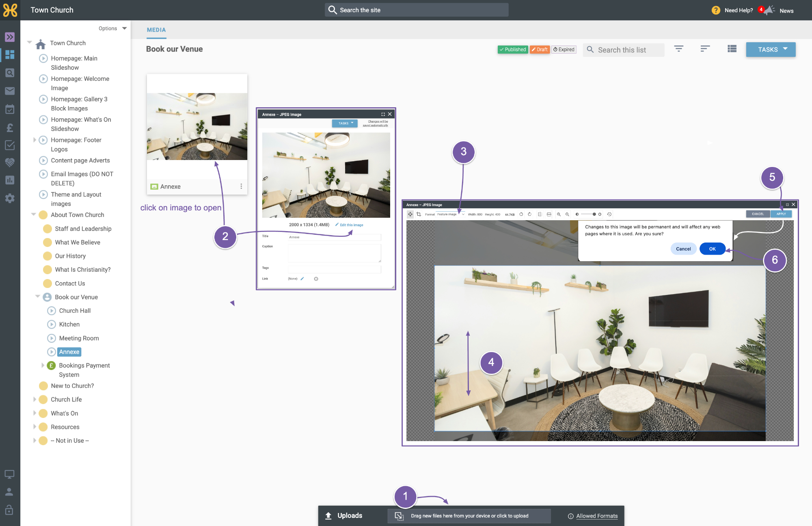Screen dimensions: 812x526
Task: Select Kitchen in the tree
Action: (x=69, y=325)
